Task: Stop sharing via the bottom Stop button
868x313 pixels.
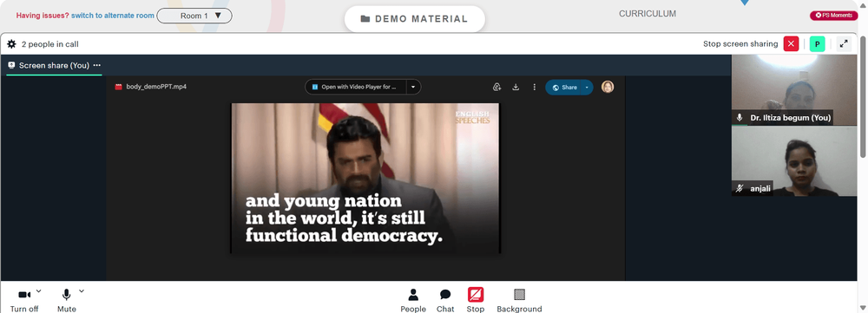Action: (x=476, y=300)
